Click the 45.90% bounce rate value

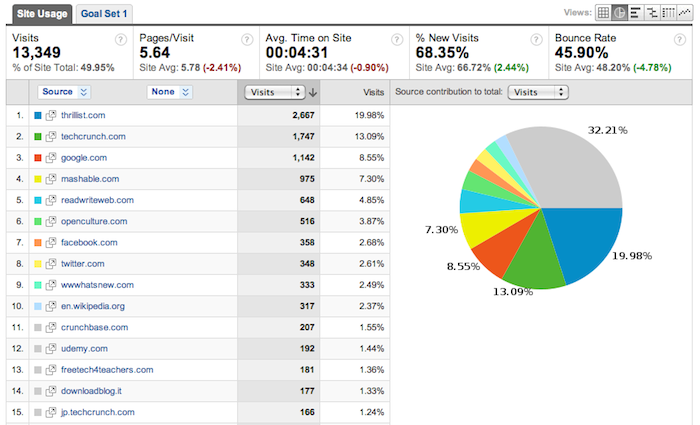pyautogui.click(x=581, y=53)
